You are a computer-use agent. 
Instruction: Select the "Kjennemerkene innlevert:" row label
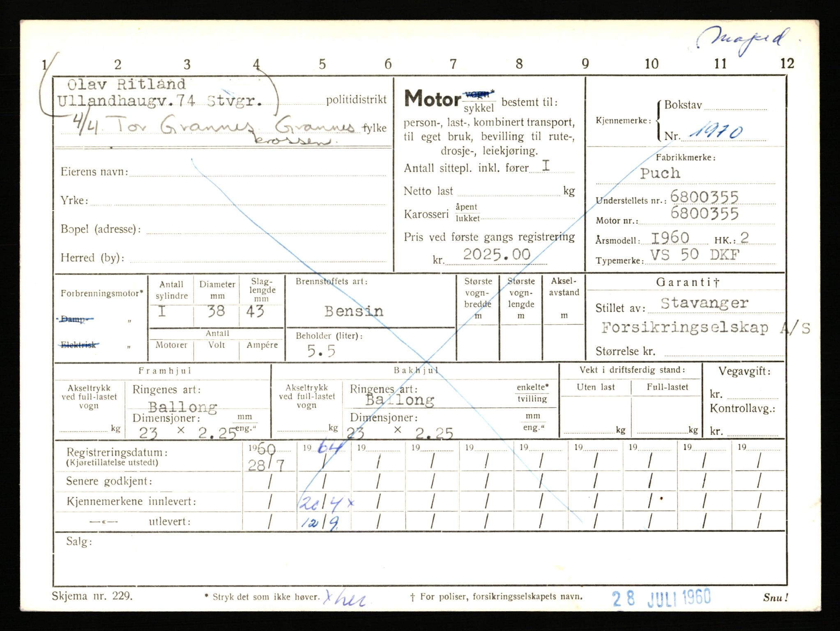(131, 501)
